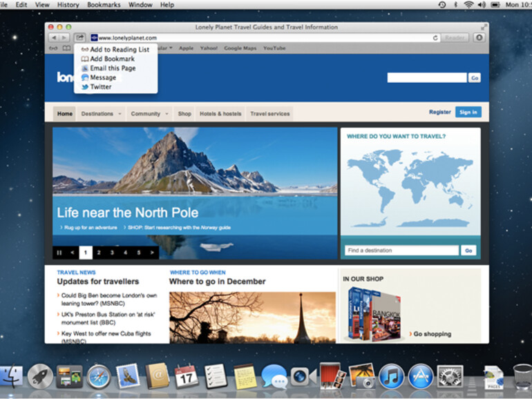Click the Reader button in address bar
Image resolution: width=532 pixels, height=399 pixels.
[455, 38]
